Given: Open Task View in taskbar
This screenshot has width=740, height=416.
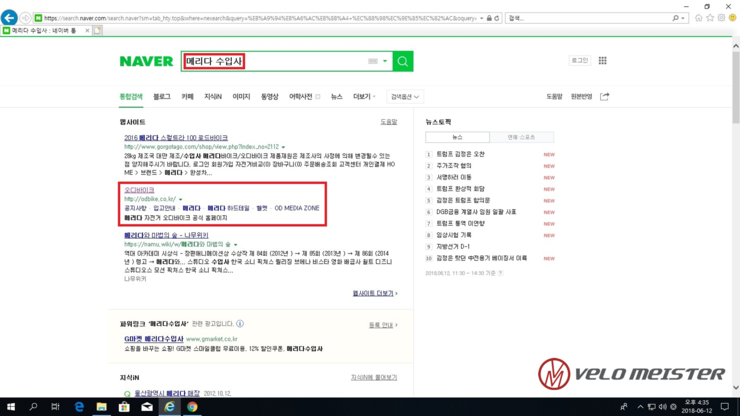Looking at the screenshot, I should click(55, 407).
